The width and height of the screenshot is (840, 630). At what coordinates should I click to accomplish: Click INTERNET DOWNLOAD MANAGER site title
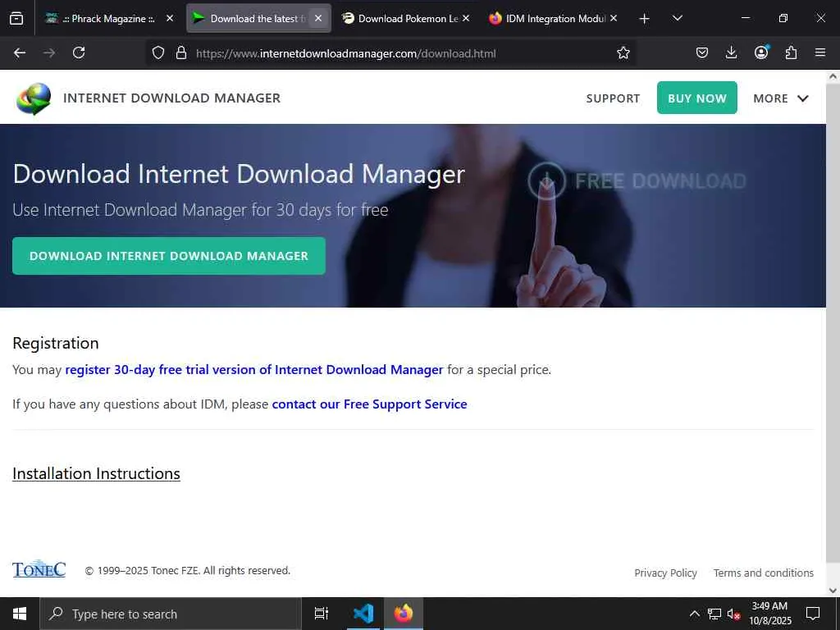(x=172, y=98)
